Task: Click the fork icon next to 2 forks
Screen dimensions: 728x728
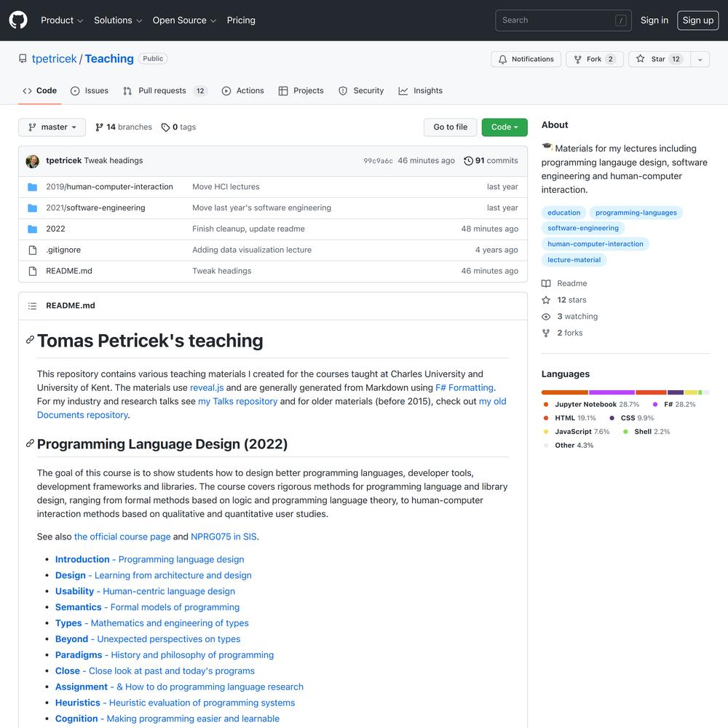Action: tap(546, 333)
